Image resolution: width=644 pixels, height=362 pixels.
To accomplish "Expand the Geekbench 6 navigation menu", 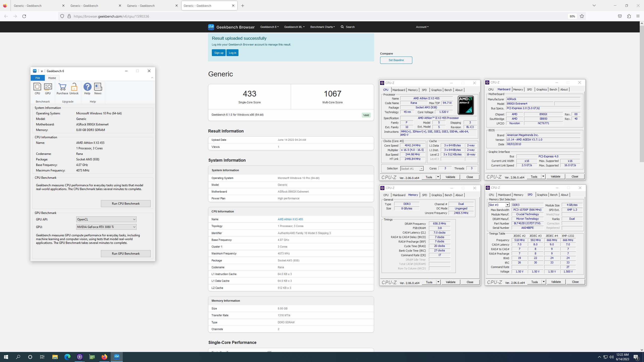I will 269,27.
